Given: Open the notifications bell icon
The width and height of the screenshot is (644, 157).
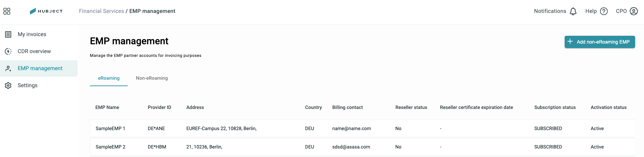Looking at the screenshot, I should 573,11.
